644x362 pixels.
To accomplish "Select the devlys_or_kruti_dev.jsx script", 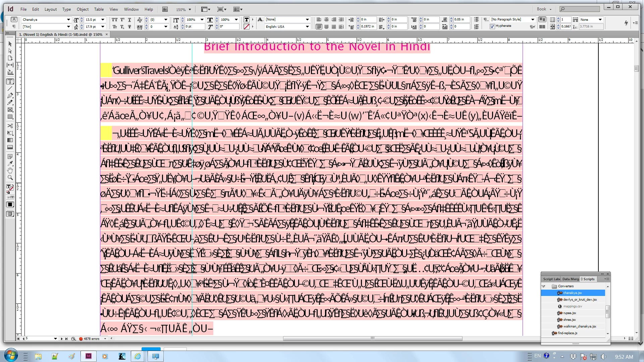I will 580,300.
